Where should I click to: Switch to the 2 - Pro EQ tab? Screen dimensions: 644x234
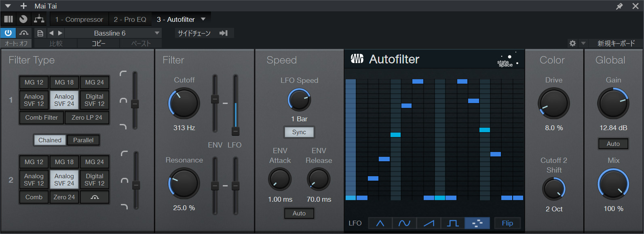tap(130, 19)
